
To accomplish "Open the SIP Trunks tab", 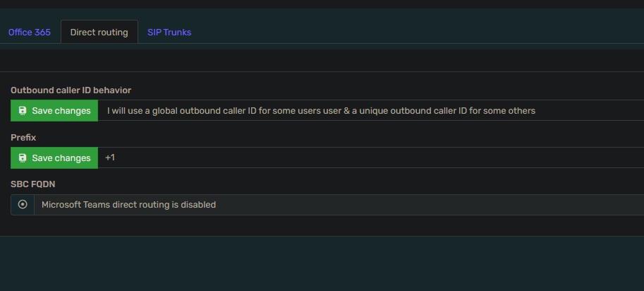I will pyautogui.click(x=169, y=32).
